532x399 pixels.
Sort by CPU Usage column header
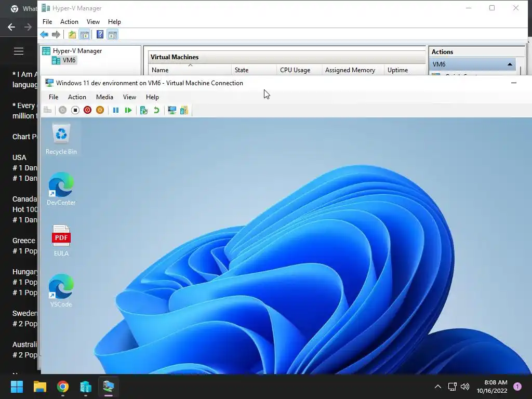[299, 70]
